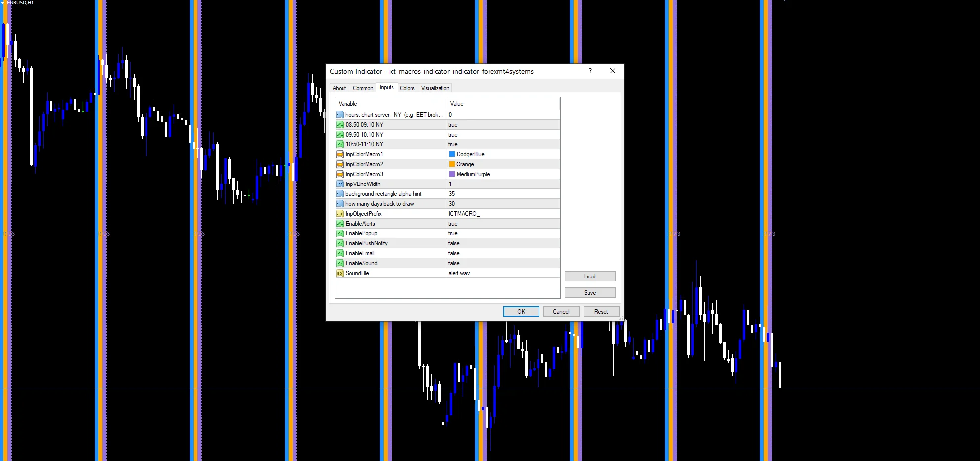980x461 pixels.
Task: Toggle the EnableEmail false value
Action: click(x=503, y=253)
